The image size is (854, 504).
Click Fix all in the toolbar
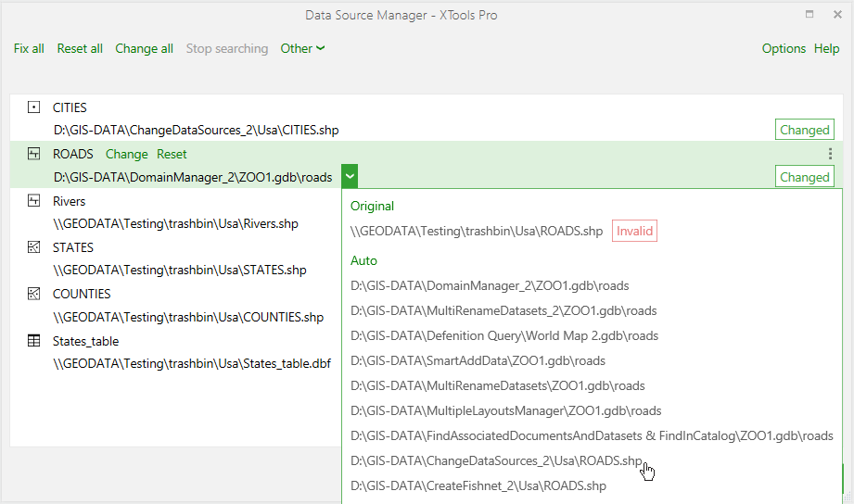click(29, 48)
